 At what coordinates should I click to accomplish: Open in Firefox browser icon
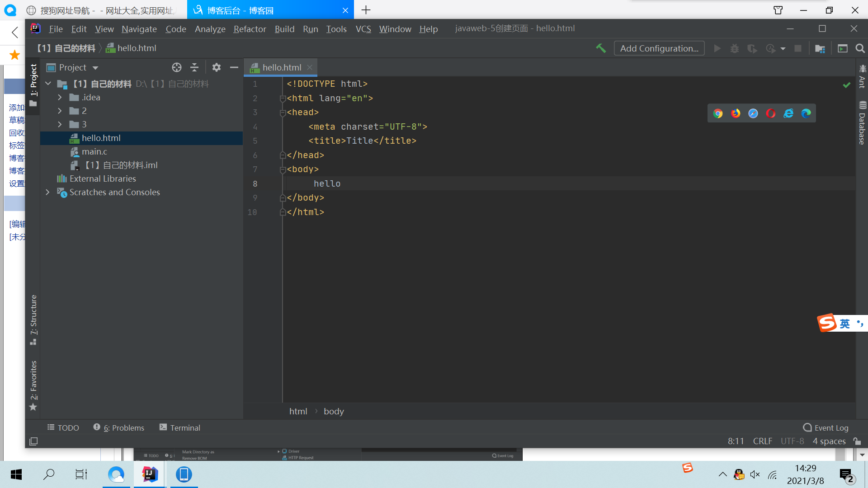[x=736, y=113]
